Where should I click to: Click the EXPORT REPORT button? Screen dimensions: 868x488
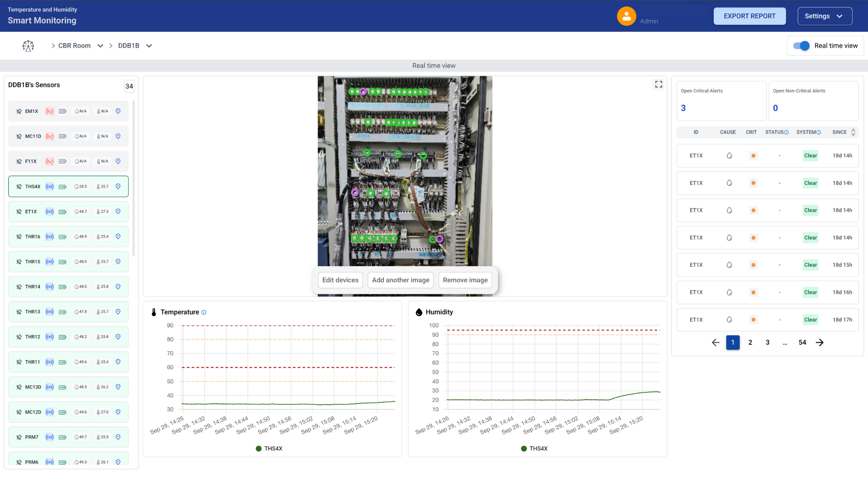coord(749,16)
